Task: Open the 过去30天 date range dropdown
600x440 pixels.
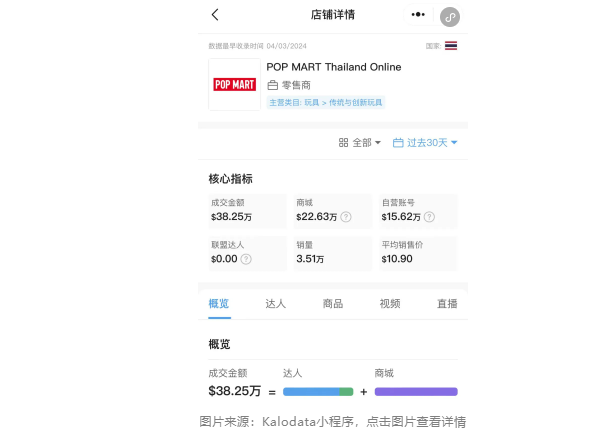Action: (x=425, y=143)
